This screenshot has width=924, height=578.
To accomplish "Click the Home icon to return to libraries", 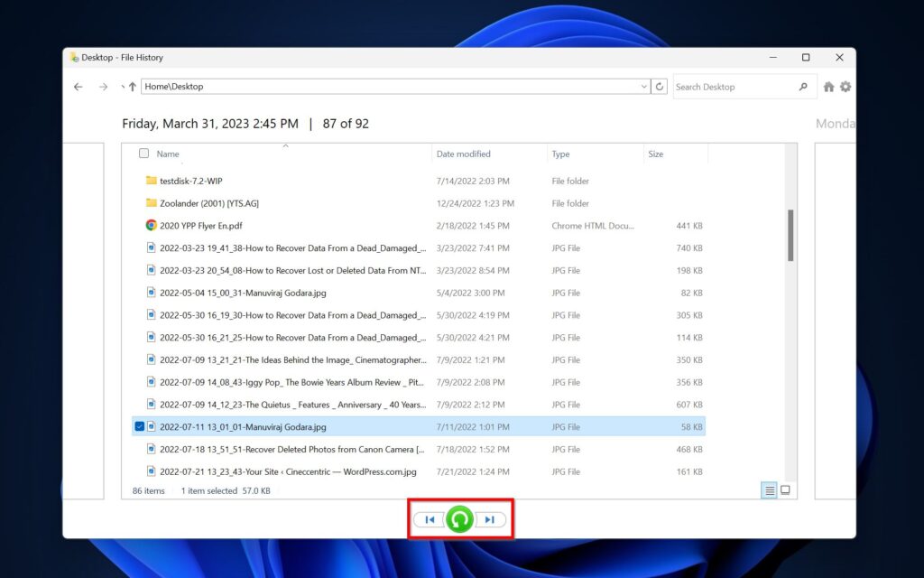I will [x=827, y=86].
